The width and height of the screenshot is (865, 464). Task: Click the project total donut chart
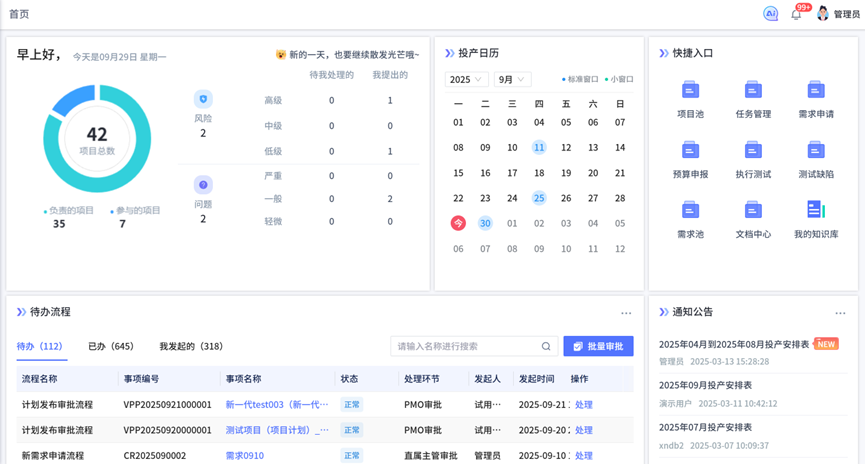[x=97, y=138]
